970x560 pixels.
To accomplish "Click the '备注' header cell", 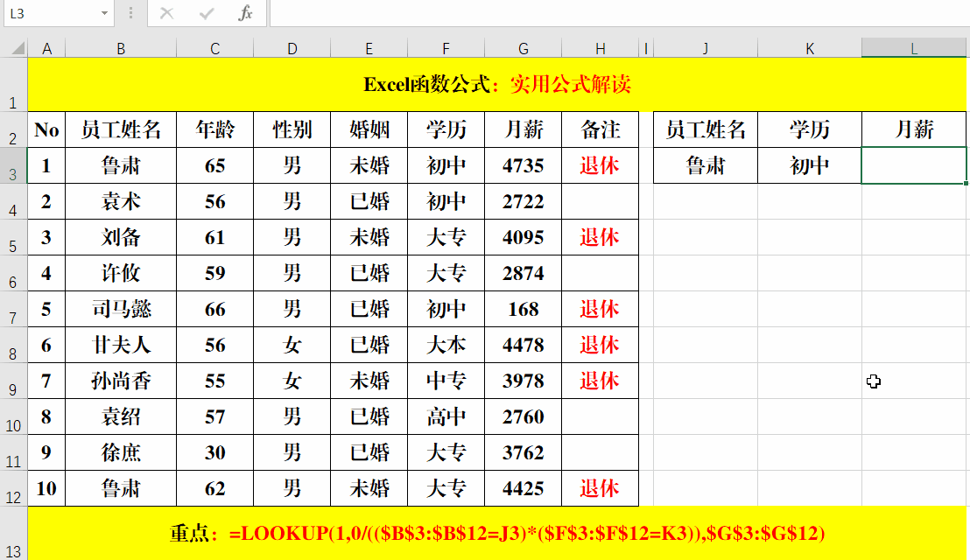I will click(600, 129).
